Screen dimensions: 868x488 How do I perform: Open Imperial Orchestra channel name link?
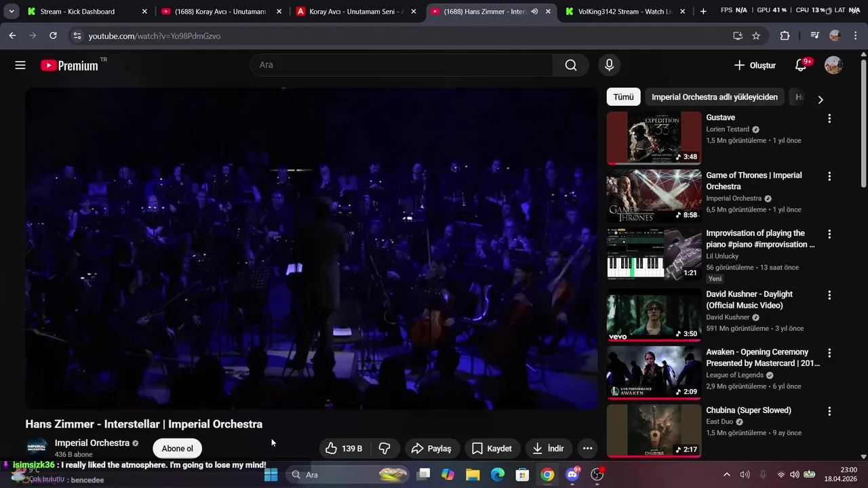pos(92,443)
